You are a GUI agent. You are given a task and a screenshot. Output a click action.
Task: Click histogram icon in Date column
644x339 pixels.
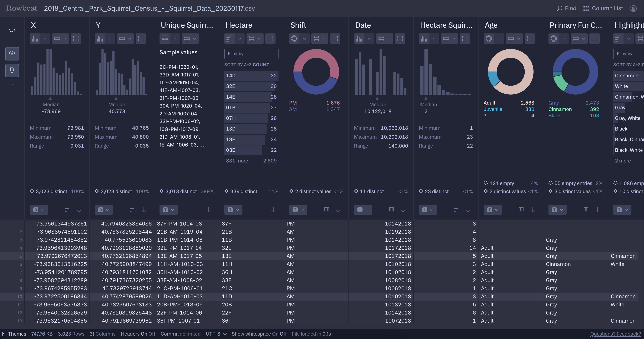(x=359, y=39)
